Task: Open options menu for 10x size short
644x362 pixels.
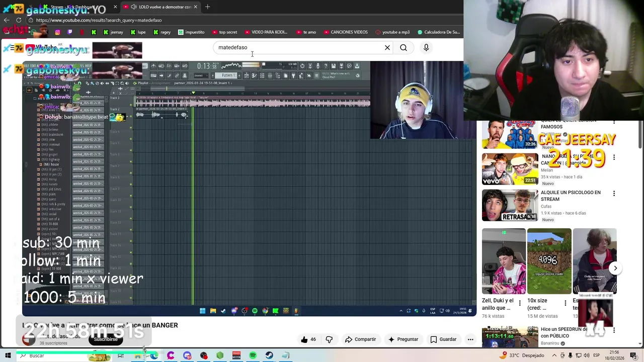Action: point(565,303)
